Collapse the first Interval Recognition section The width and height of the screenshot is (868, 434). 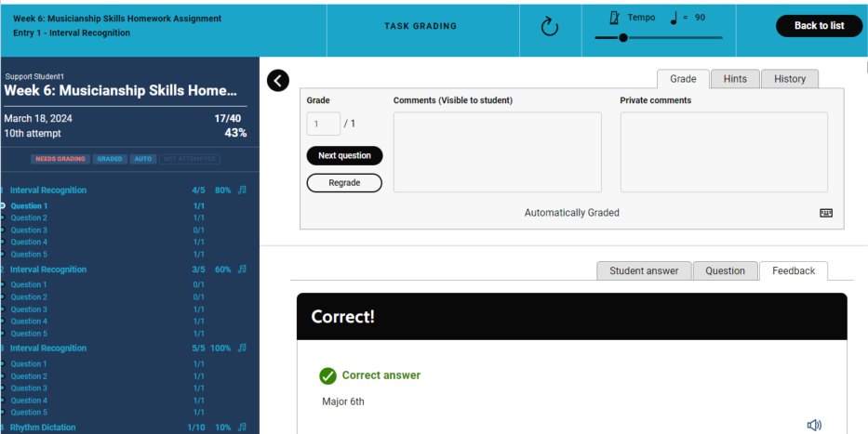48,191
